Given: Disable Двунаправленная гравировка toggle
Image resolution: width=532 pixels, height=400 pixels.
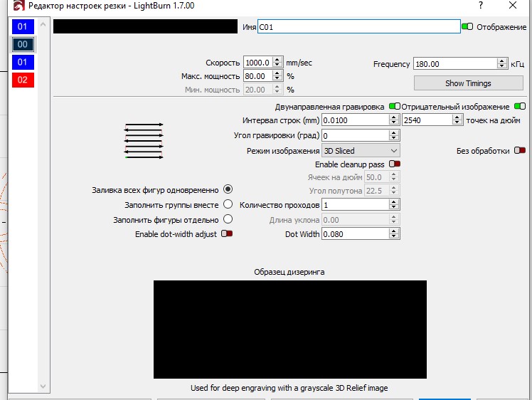Looking at the screenshot, I should (x=393, y=106).
